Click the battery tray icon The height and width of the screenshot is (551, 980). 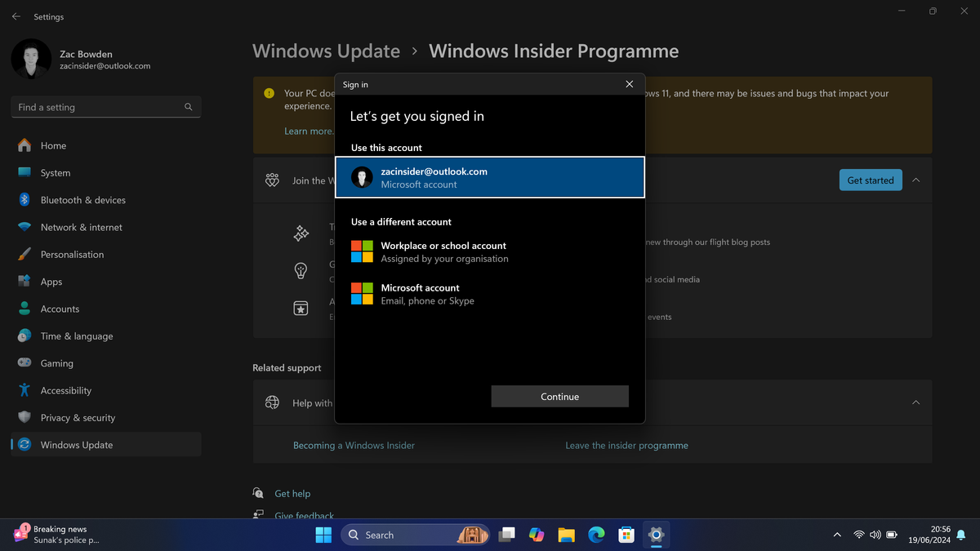(892, 535)
